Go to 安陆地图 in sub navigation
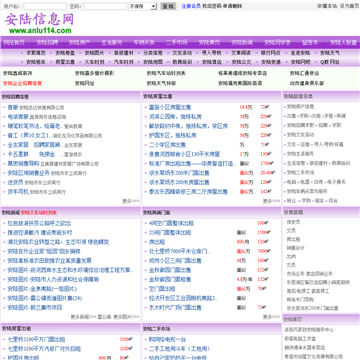 (x=153, y=62)
